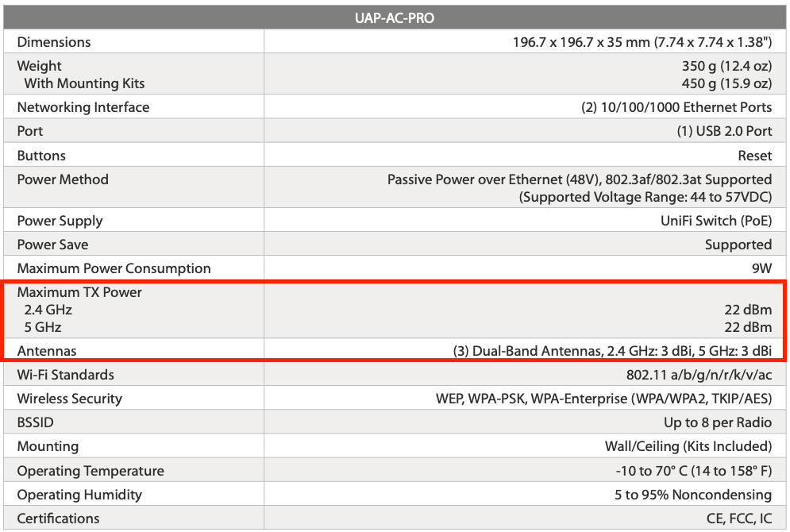Click the (2) 10/100/1000 Ethernet Ports value
Screen dimensions: 790x532
[676, 107]
